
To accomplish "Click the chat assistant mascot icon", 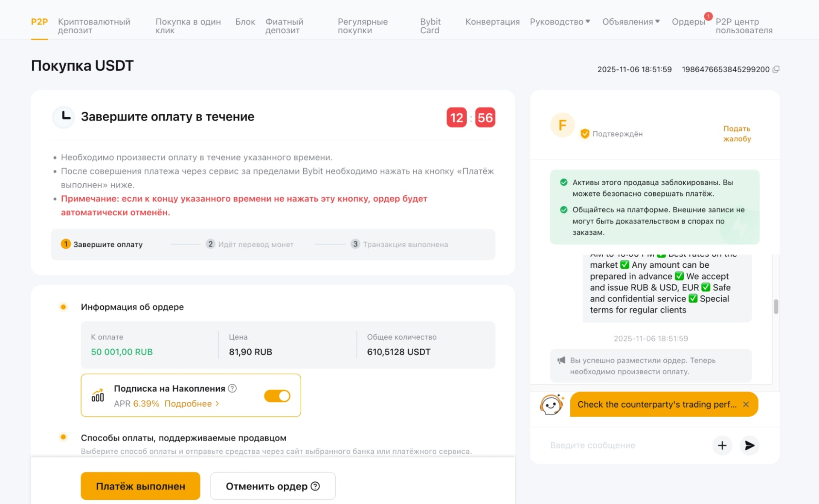I will (x=551, y=404).
